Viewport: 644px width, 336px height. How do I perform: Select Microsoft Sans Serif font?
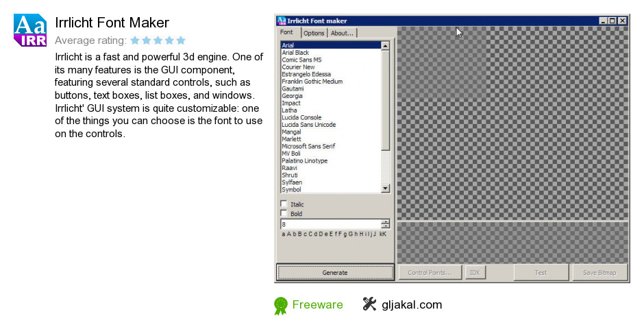(331, 146)
